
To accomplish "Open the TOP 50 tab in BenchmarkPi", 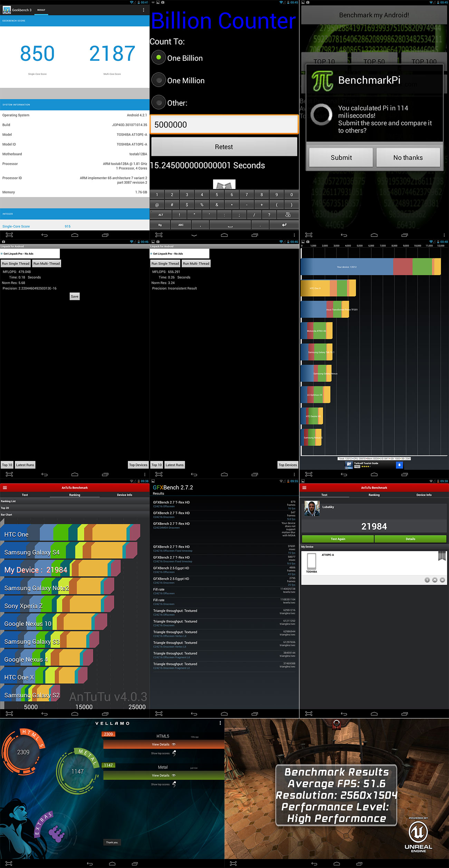I will point(374,61).
